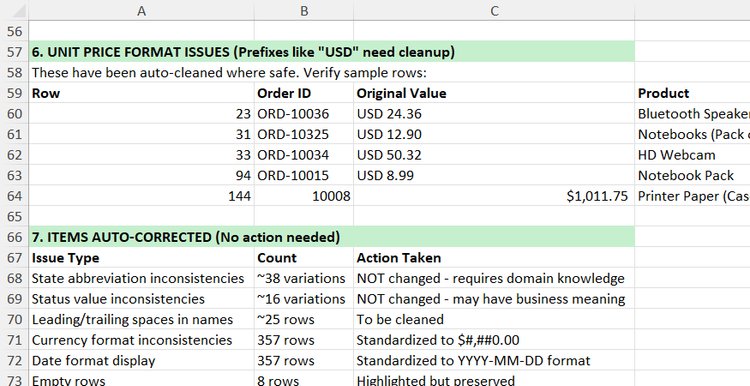Click the ORD-10015 cell
Screen dimensions: 750x386
coord(304,176)
